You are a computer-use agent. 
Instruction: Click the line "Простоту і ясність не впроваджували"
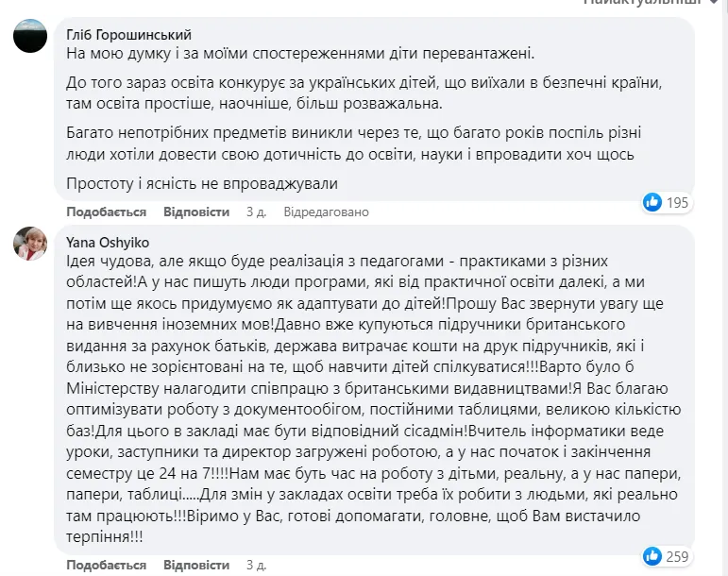tap(202, 183)
